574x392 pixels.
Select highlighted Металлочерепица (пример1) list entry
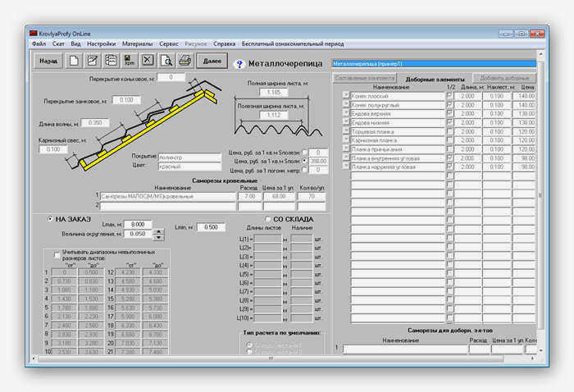tap(434, 64)
